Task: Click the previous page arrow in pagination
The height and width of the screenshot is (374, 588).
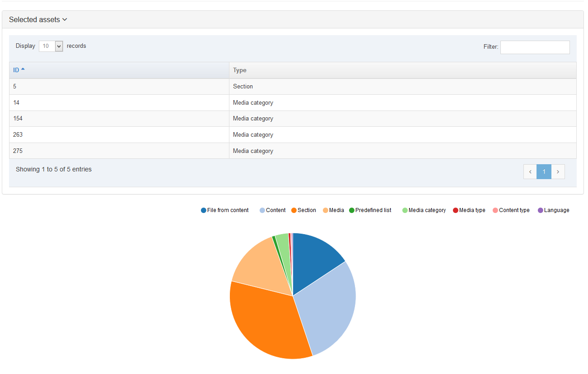Action: (530, 171)
